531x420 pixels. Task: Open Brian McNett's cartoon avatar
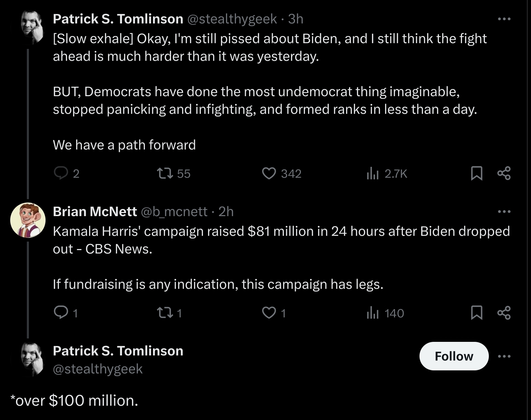click(x=28, y=220)
